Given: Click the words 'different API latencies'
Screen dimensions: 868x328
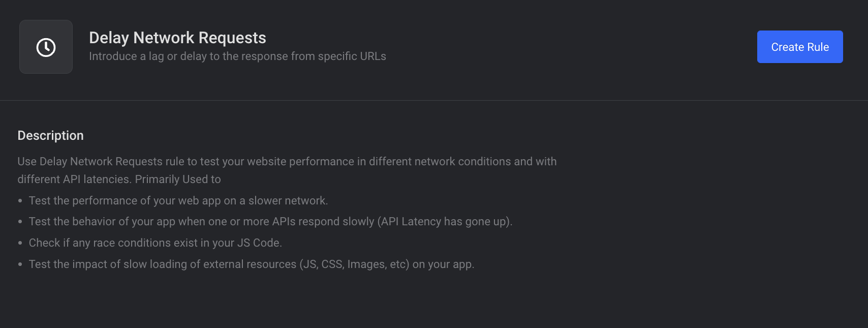Looking at the screenshot, I should (74, 179).
